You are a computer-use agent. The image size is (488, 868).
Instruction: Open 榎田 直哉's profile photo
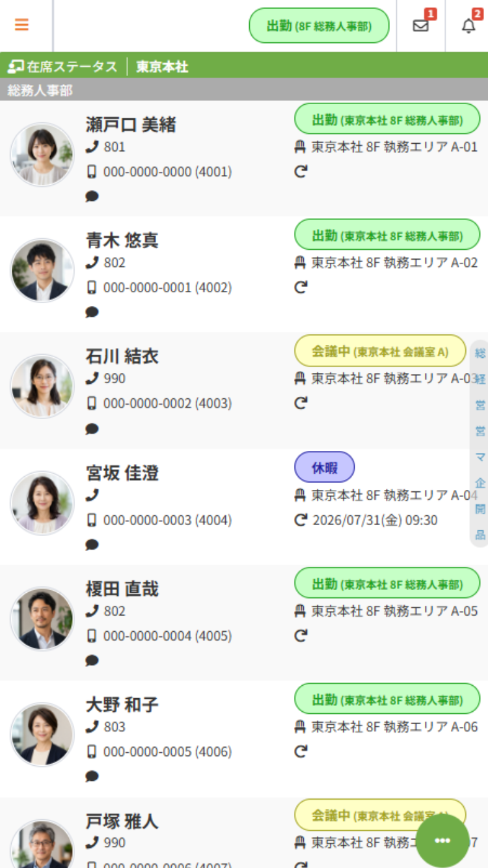tap(42, 619)
